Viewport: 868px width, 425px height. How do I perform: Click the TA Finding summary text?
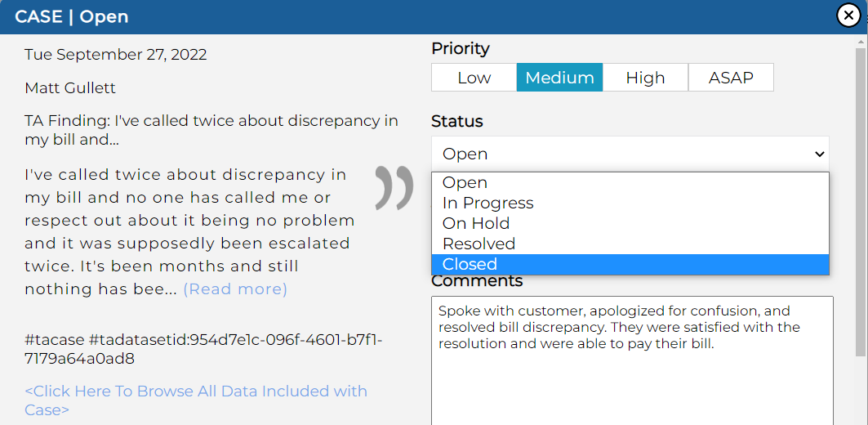[x=211, y=130]
